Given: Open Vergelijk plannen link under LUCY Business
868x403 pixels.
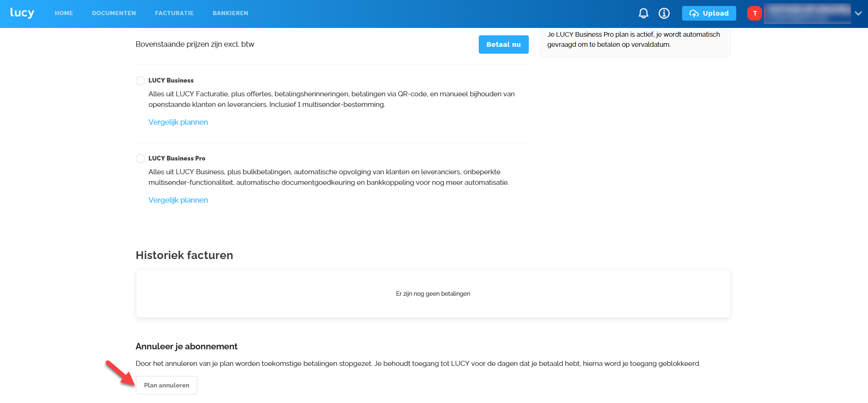Looking at the screenshot, I should [178, 122].
